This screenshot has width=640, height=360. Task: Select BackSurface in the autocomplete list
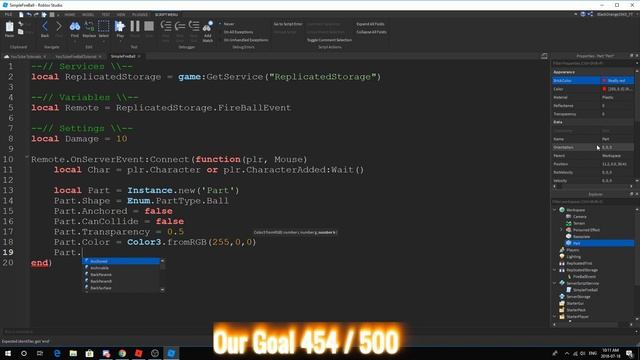(x=121, y=288)
